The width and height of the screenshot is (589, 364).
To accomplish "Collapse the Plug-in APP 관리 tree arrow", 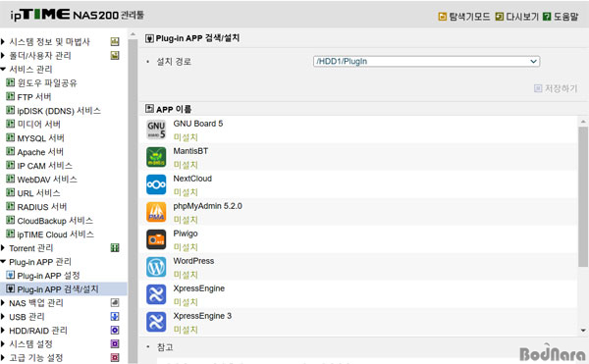I will click(3, 262).
